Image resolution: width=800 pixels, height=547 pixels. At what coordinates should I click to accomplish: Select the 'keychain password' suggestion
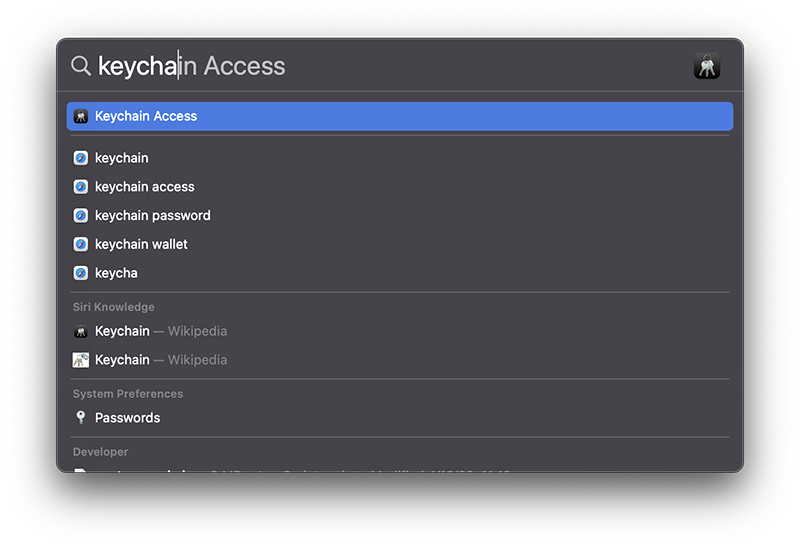[400, 215]
